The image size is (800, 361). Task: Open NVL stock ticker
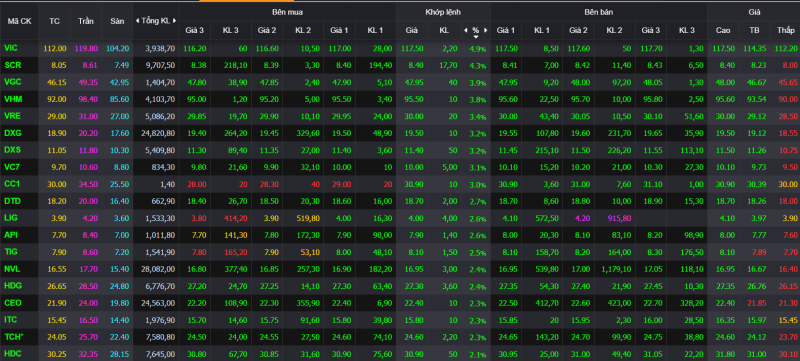click(x=11, y=269)
